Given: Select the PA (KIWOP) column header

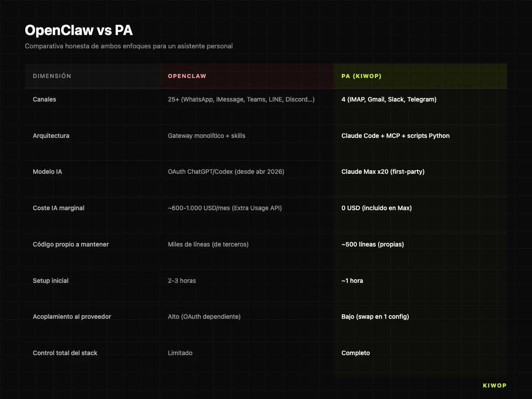Looking at the screenshot, I should coord(361,76).
